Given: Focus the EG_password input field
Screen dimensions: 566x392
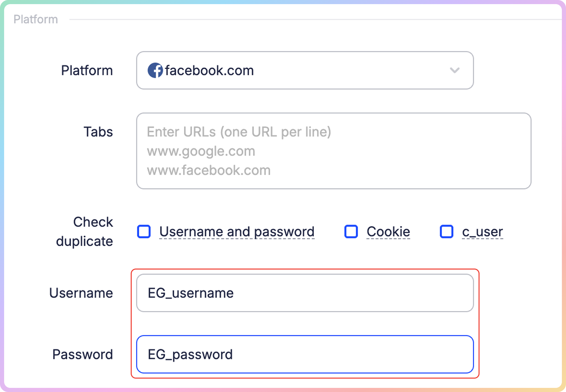Looking at the screenshot, I should coord(305,354).
